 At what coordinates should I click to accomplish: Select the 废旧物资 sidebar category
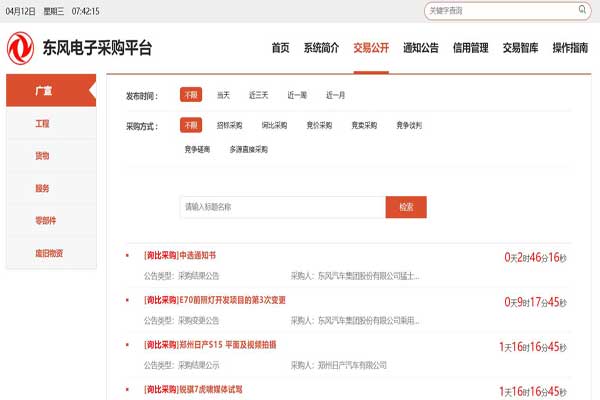51,253
